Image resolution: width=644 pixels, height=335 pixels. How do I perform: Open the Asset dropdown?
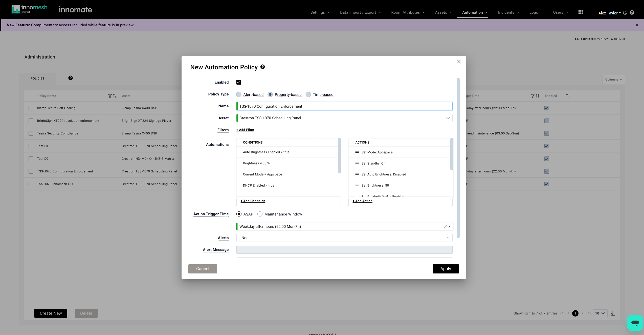coord(344,118)
